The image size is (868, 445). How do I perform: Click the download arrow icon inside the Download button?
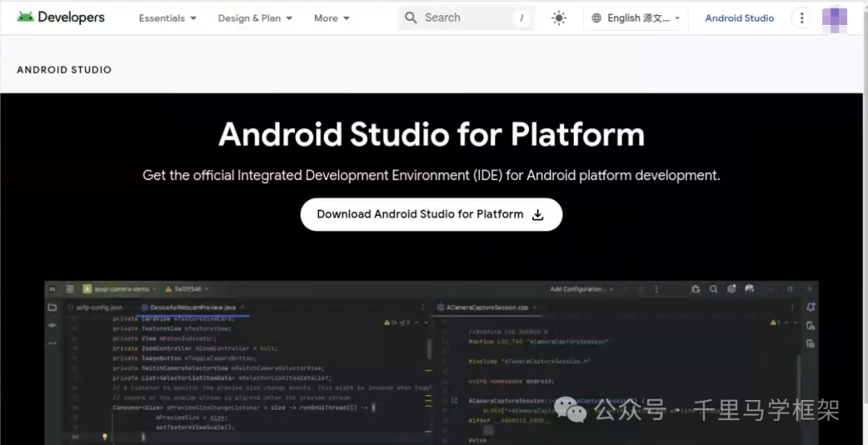pyautogui.click(x=538, y=214)
